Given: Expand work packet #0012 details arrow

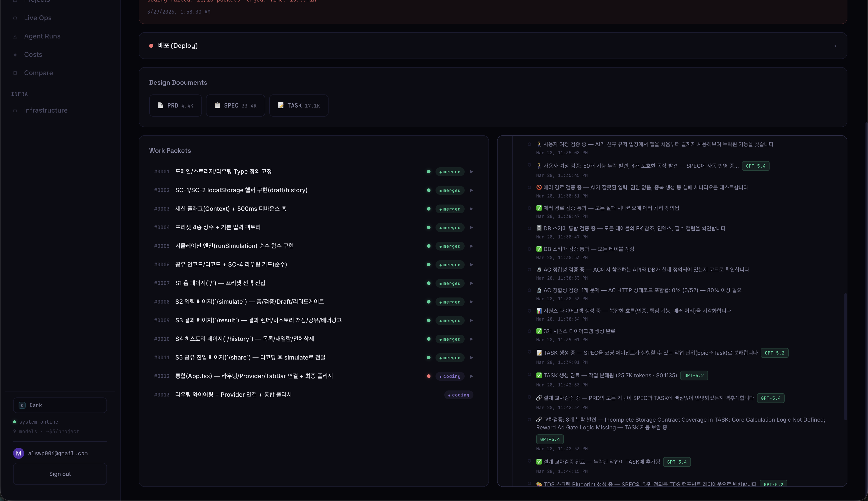Looking at the screenshot, I should tap(471, 376).
